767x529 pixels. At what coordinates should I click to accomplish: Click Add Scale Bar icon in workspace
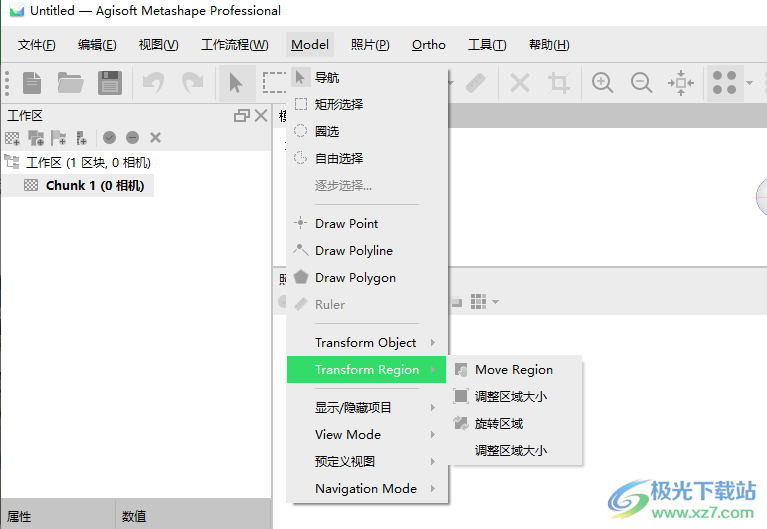(x=82, y=138)
